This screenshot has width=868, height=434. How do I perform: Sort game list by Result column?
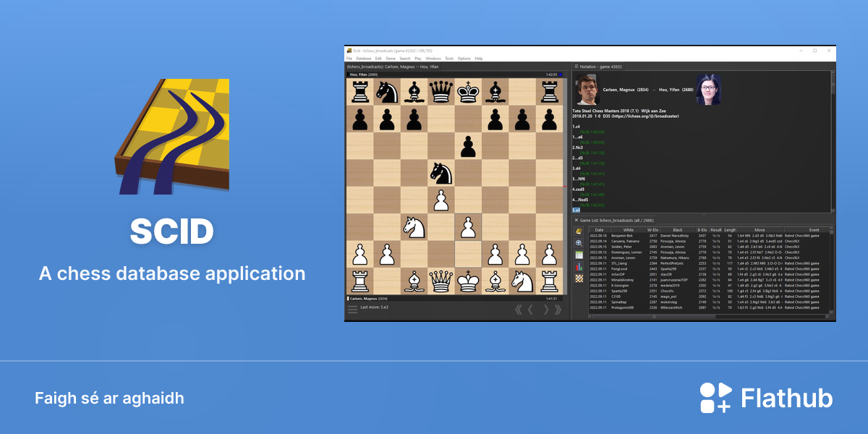(716, 230)
